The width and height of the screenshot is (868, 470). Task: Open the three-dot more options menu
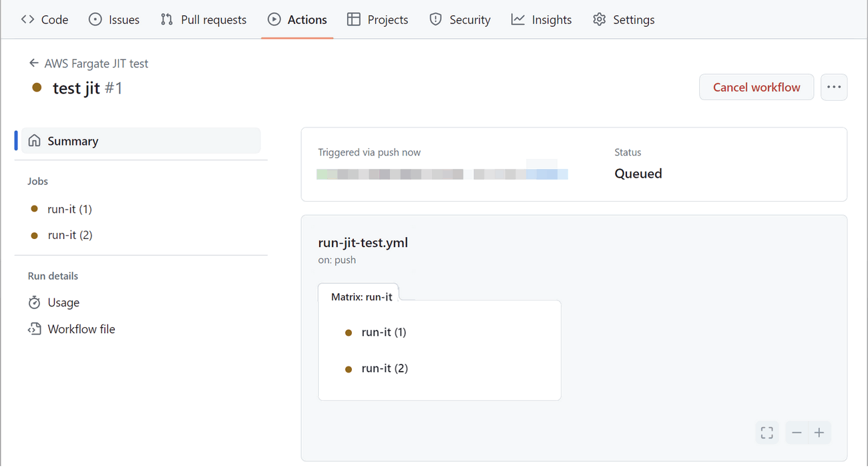834,87
